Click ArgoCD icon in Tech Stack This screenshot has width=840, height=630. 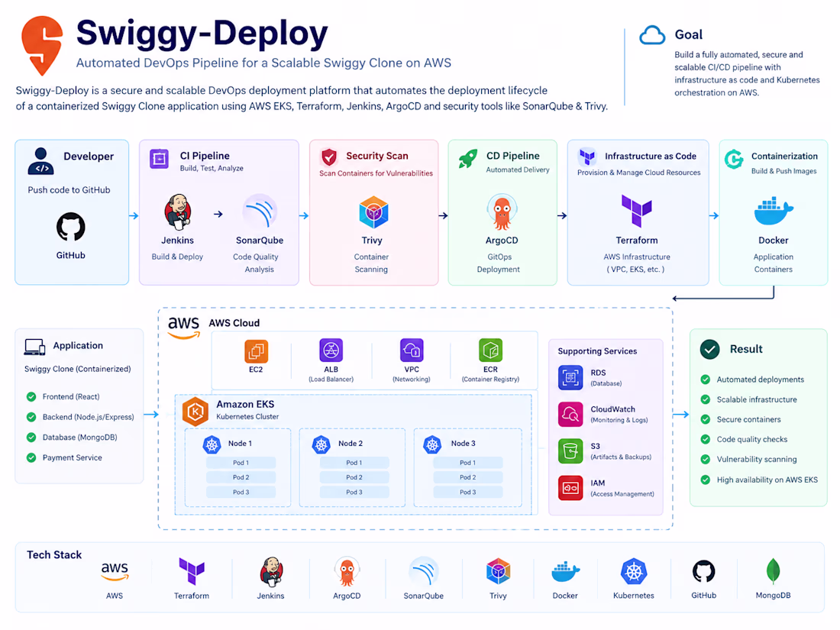(347, 572)
